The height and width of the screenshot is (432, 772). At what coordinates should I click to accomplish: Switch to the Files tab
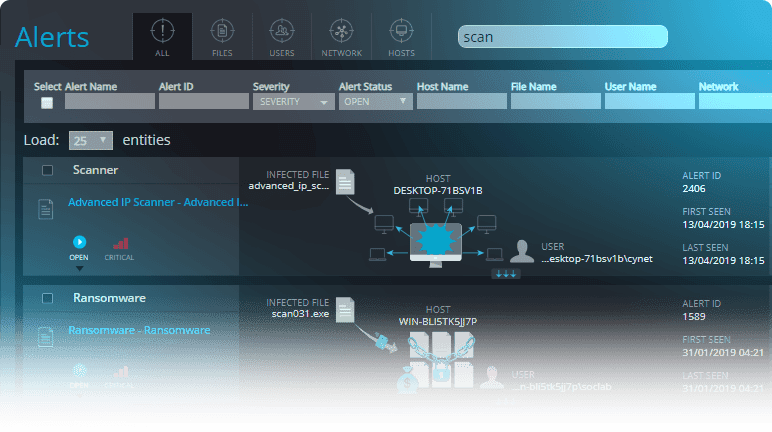(222, 36)
